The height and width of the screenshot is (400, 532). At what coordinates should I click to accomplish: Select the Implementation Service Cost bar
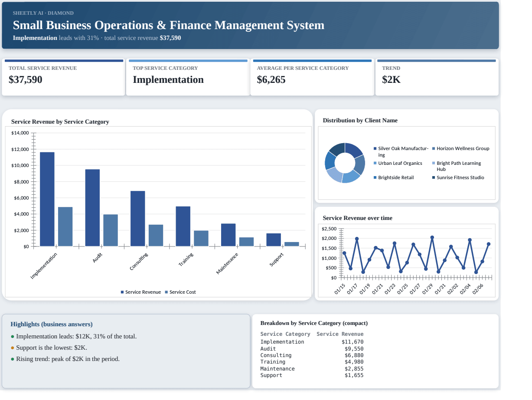(x=65, y=226)
